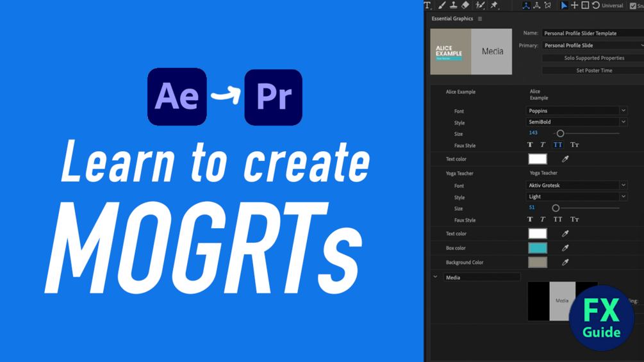This screenshot has height=362, width=644.
Task: Select the Roto Brush tool
Action: click(x=480, y=5)
